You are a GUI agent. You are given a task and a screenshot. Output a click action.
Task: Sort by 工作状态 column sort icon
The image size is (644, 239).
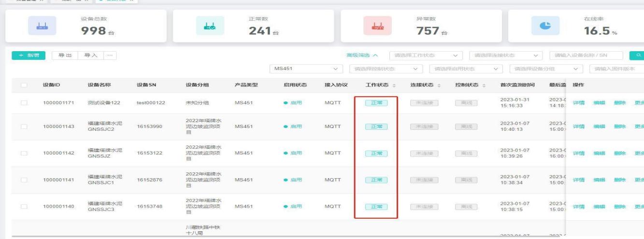pyautogui.click(x=394, y=85)
